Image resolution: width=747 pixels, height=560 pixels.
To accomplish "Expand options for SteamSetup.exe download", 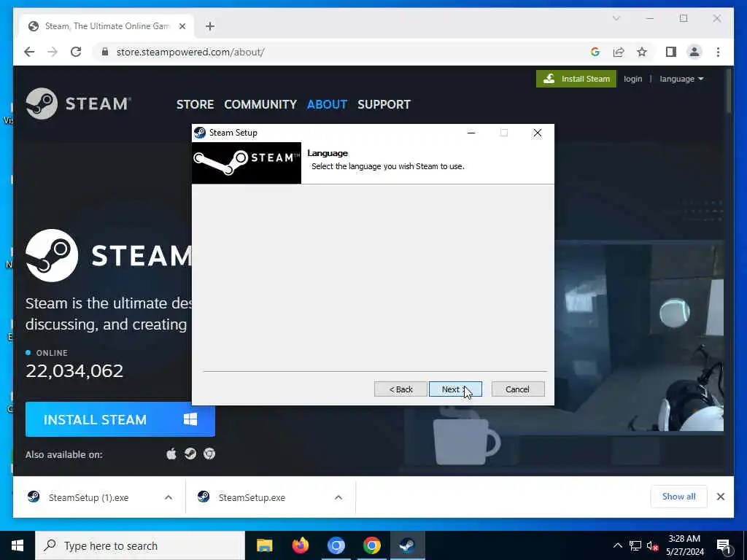I will pos(338,497).
